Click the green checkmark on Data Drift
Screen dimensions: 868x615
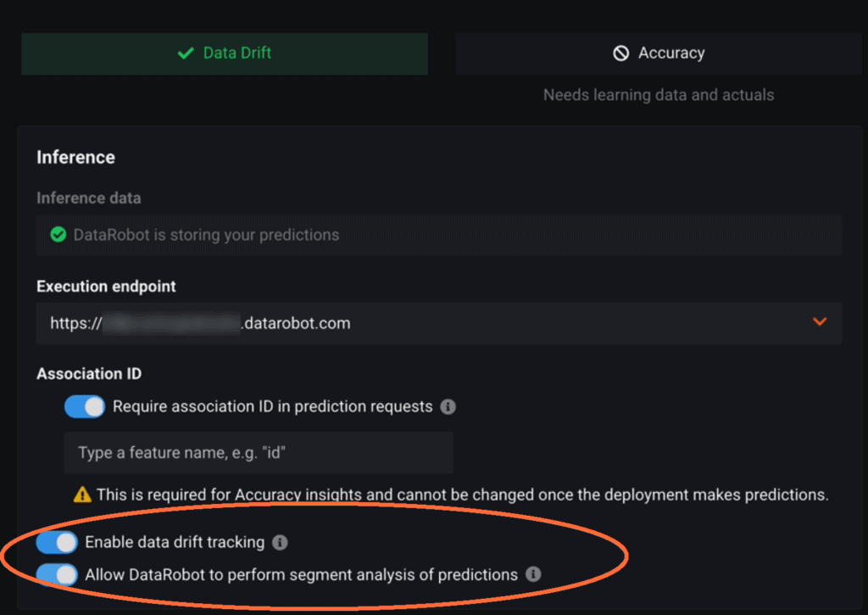[x=186, y=53]
